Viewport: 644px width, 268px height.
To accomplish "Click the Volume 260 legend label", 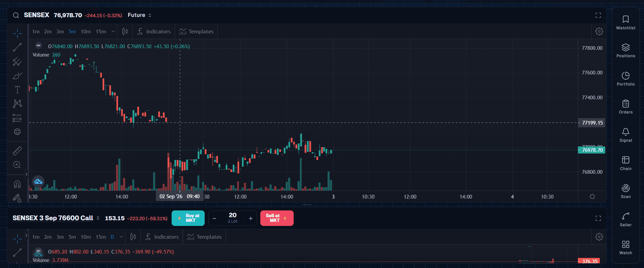I will (46, 55).
